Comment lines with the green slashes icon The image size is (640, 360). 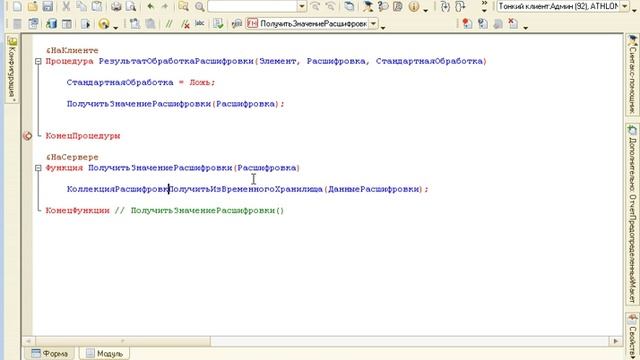pyautogui.click(x=169, y=24)
